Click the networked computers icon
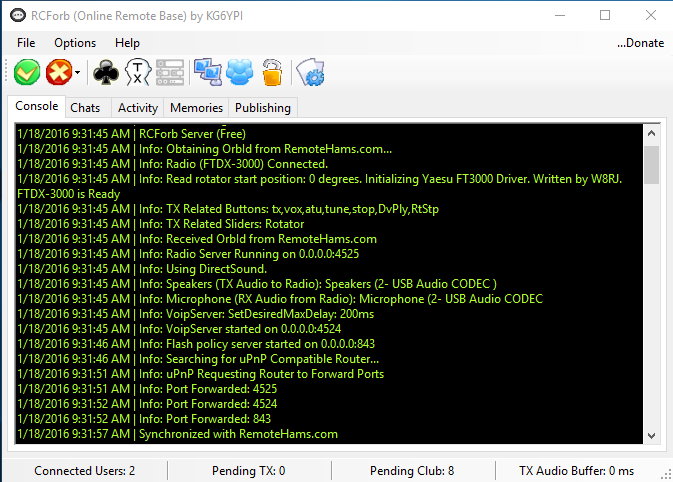673x482 pixels. (x=208, y=72)
